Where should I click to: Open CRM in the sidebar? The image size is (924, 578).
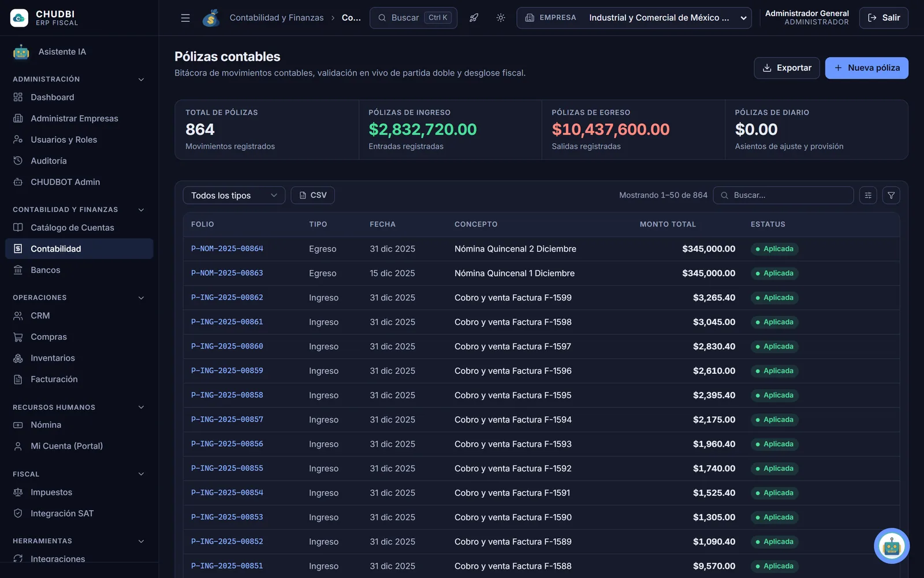click(79, 316)
